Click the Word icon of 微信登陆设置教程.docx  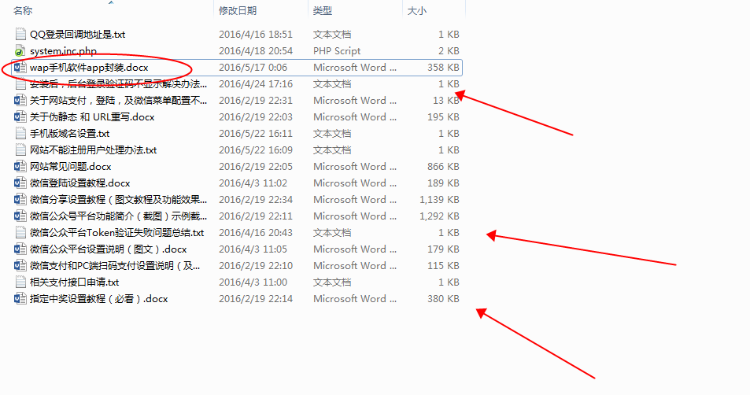pos(20,183)
